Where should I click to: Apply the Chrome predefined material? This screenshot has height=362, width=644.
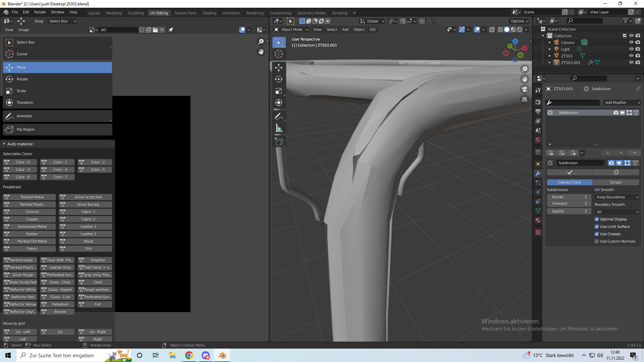pos(32,212)
